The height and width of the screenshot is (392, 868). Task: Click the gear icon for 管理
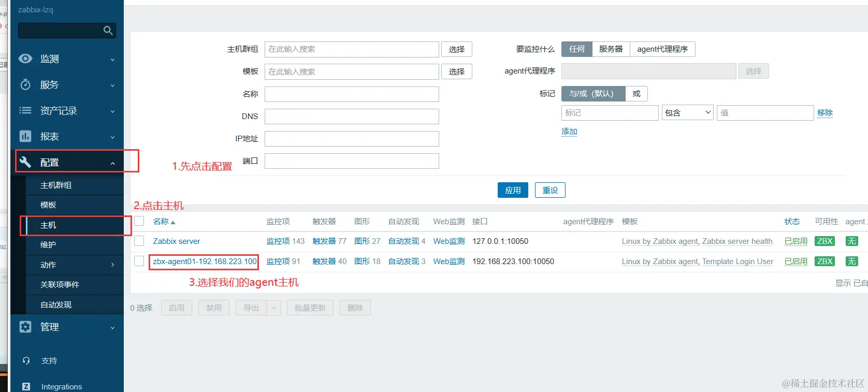(x=25, y=327)
